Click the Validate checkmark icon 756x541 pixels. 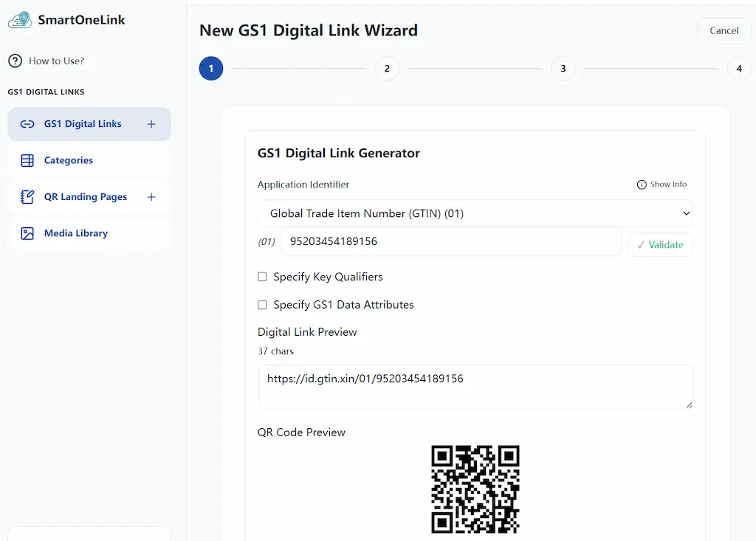pos(640,245)
